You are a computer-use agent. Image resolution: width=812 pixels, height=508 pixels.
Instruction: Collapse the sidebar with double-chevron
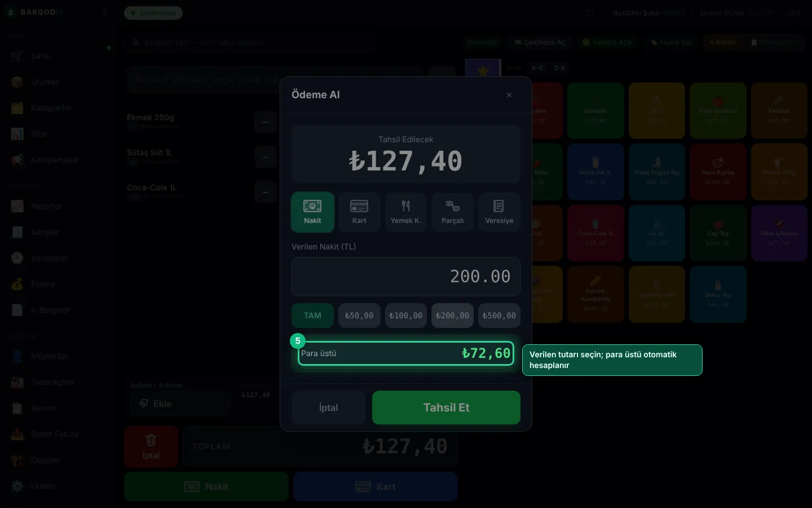point(104,12)
